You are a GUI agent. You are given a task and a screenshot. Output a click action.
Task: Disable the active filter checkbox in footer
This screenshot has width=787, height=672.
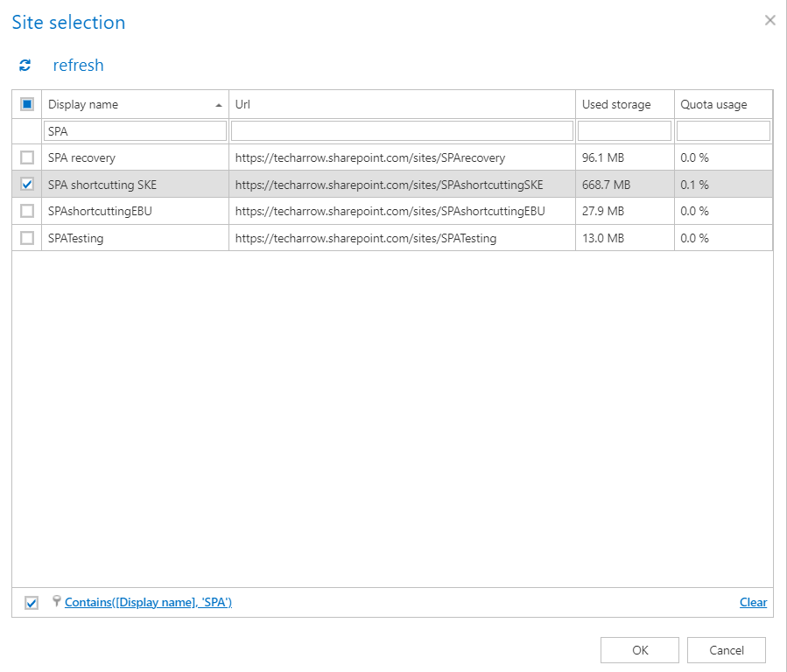click(32, 603)
